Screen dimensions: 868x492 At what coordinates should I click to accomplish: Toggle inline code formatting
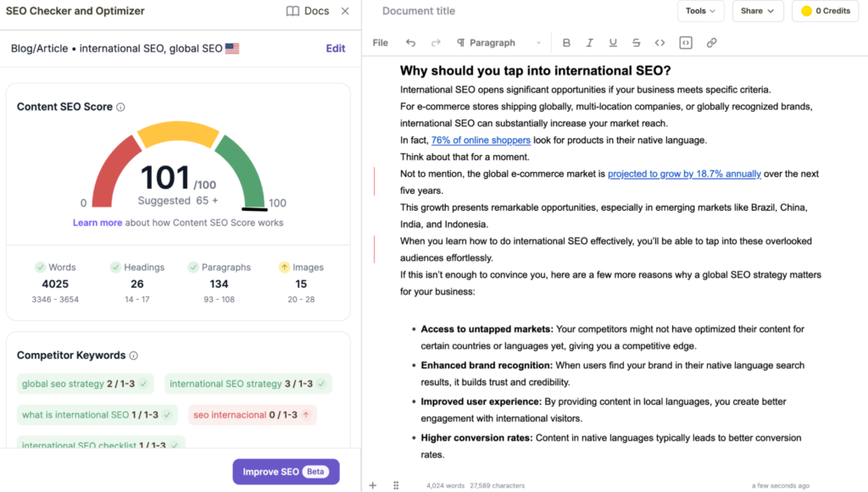point(659,43)
